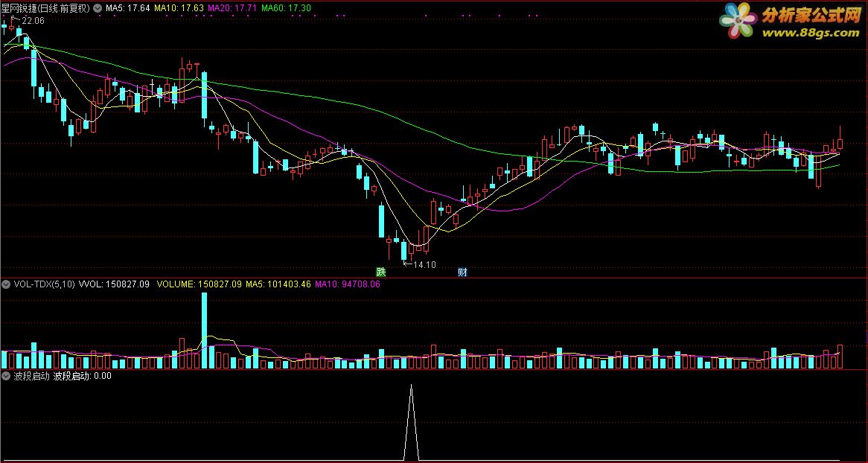The height and width of the screenshot is (463, 868).
Task: Open the dropdown beside the 星网锐捷 chart title
Action: tap(98, 8)
